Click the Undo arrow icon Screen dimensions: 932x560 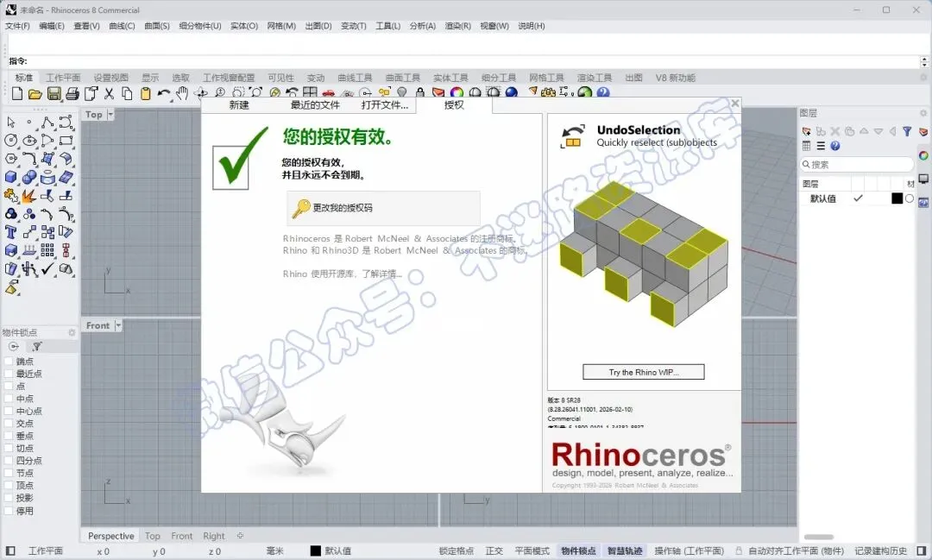[163, 93]
